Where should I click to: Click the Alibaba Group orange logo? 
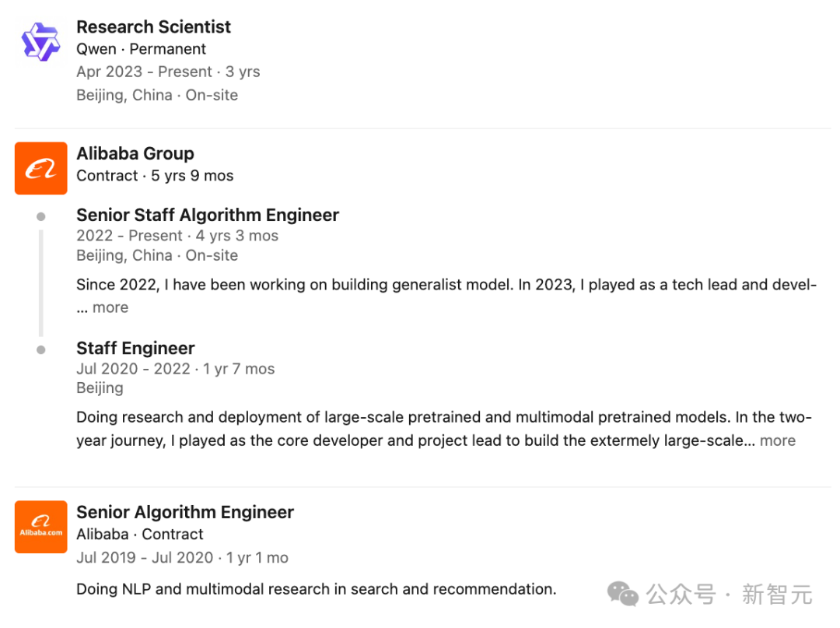(40, 169)
